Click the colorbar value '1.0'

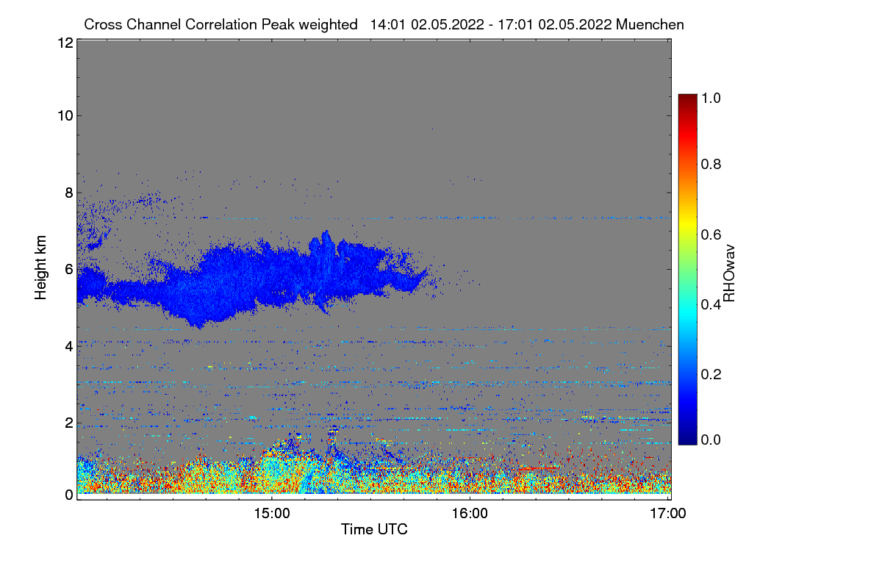click(x=710, y=97)
